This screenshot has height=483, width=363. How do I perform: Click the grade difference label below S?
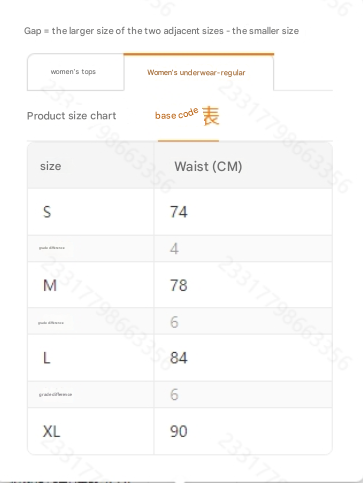(x=52, y=248)
